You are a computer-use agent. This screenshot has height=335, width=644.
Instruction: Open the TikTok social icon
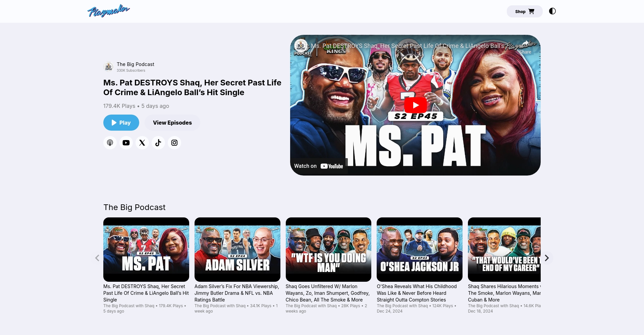(x=158, y=143)
